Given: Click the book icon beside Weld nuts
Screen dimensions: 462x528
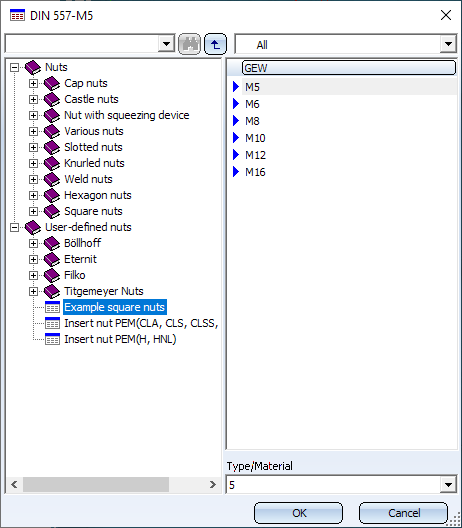Looking at the screenshot, I should (52, 179).
